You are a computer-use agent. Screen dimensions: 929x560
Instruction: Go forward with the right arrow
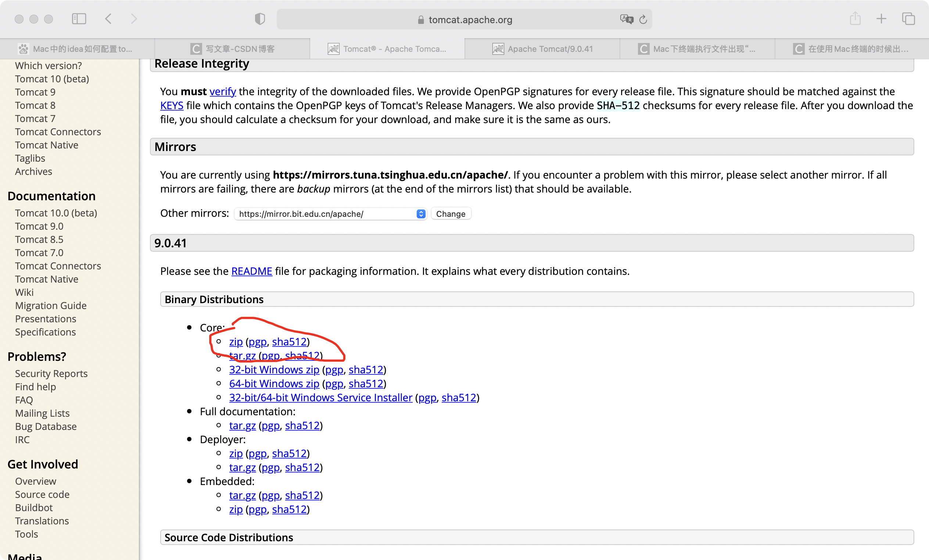pyautogui.click(x=134, y=19)
